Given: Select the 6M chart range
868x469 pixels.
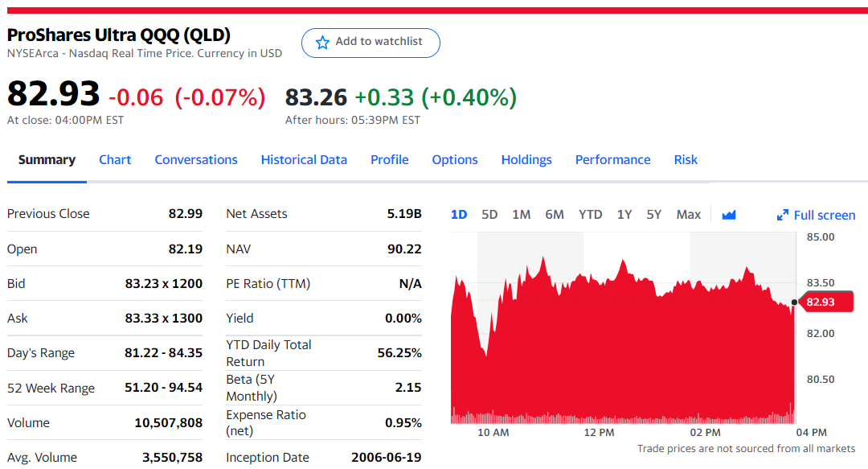Looking at the screenshot, I should (x=554, y=215).
